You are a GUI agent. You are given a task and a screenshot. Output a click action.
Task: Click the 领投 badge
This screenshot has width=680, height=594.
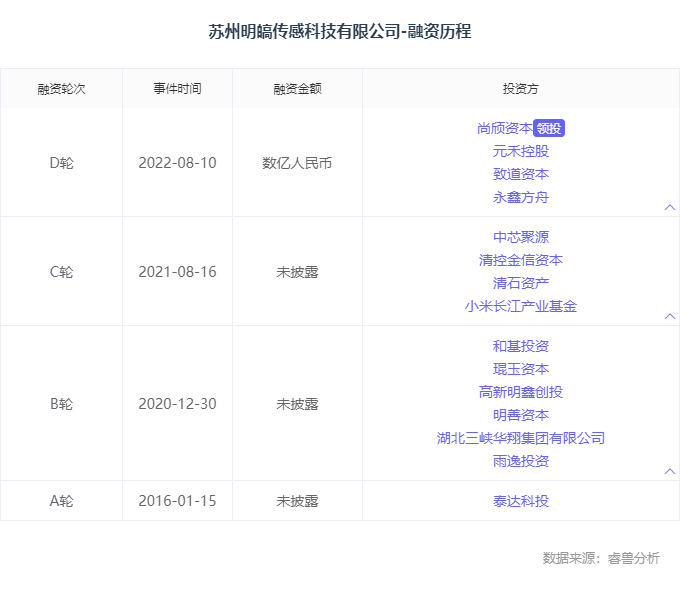(549, 128)
